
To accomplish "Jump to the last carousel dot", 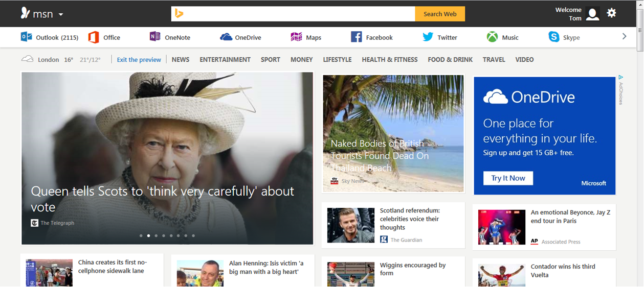I will pyautogui.click(x=193, y=236).
